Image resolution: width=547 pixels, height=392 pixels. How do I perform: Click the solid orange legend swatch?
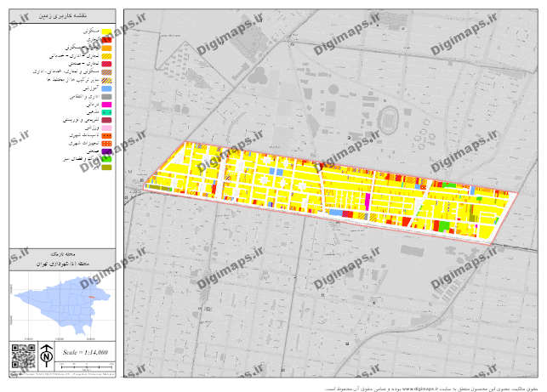(106, 48)
